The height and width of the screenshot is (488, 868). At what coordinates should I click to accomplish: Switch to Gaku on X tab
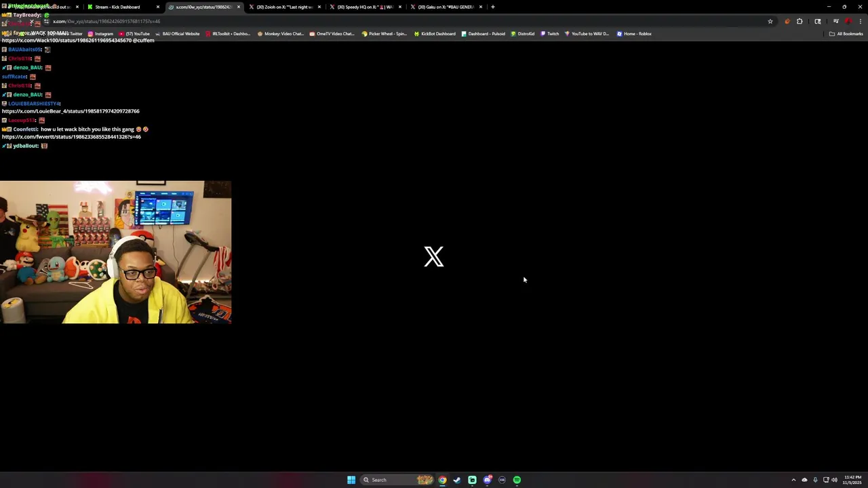tap(446, 7)
